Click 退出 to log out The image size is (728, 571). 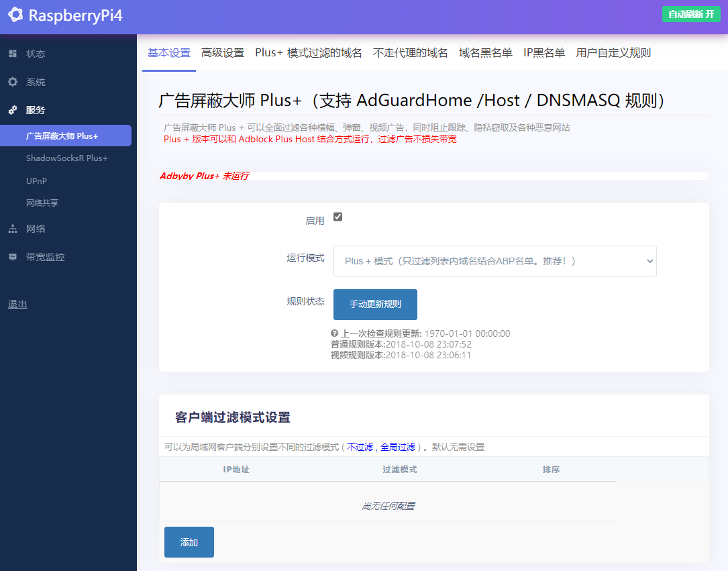click(x=17, y=304)
